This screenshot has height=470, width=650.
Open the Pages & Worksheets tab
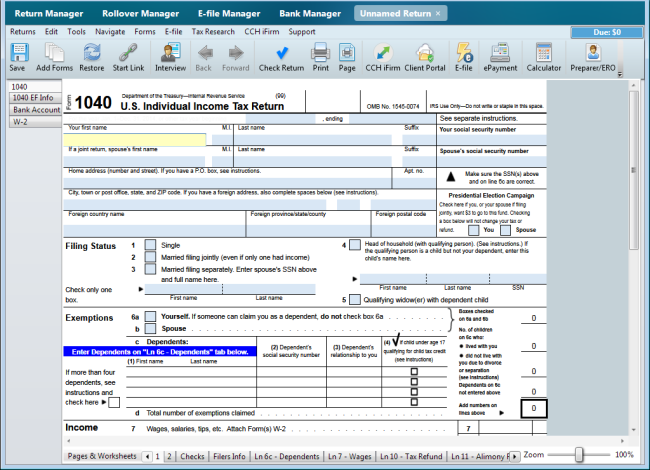pyautogui.click(x=102, y=456)
